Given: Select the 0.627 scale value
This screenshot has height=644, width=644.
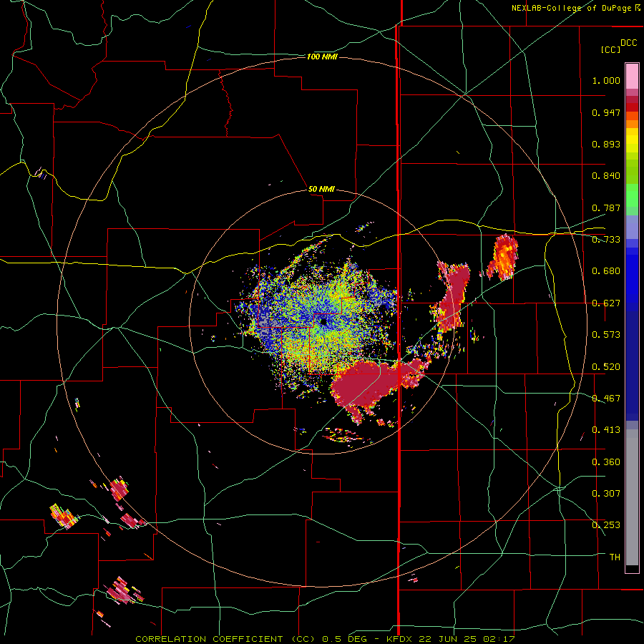Looking at the screenshot, I should click(606, 303).
